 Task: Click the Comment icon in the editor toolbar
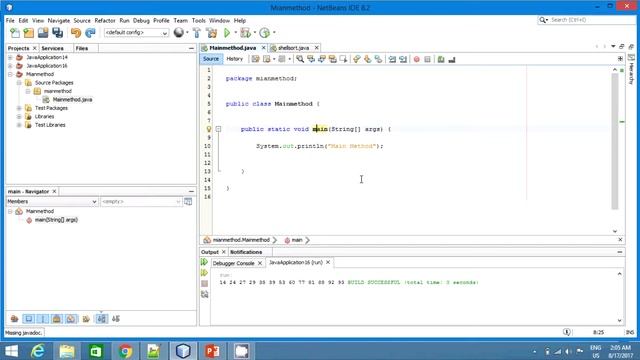click(x=441, y=60)
